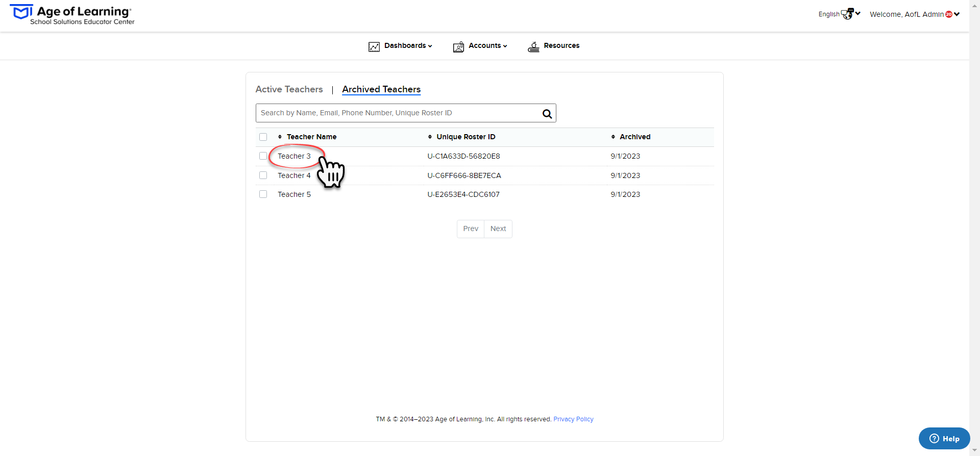Viewport: 980px width, 456px height.
Task: Click Teacher 3 archived date 9/1/2023
Action: [x=625, y=156]
